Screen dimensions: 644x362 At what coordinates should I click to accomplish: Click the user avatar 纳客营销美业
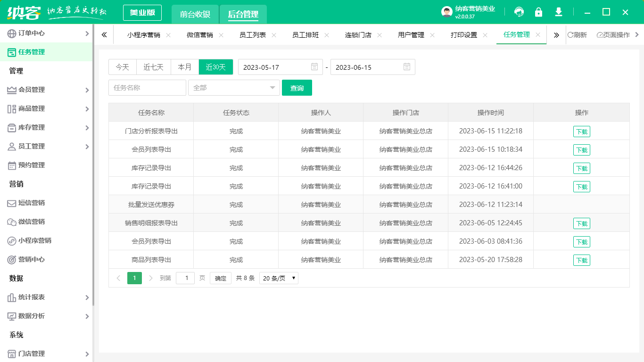click(447, 12)
